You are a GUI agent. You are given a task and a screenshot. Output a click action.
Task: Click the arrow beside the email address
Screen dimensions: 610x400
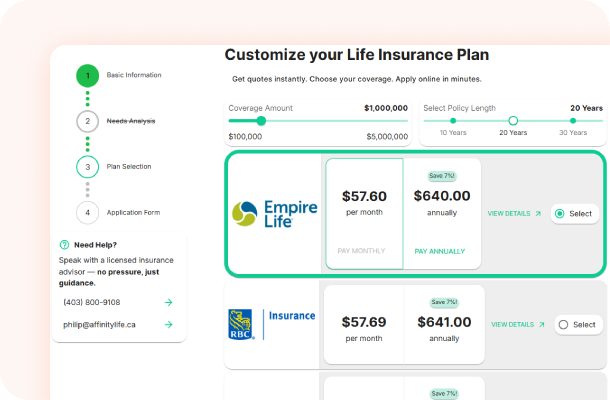click(x=168, y=324)
